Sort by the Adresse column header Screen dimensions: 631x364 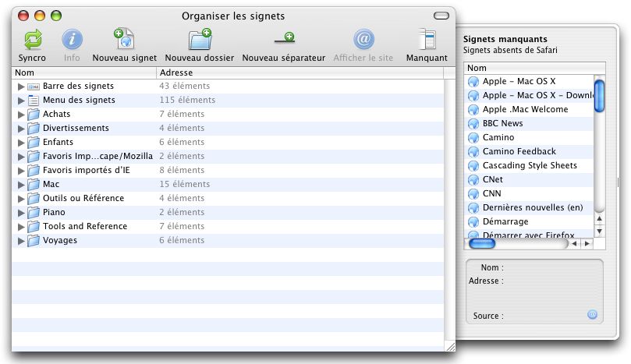300,72
